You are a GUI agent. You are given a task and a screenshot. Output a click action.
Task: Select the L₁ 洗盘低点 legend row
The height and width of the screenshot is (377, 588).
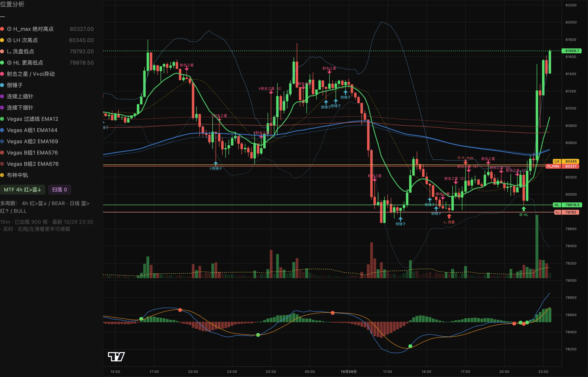point(47,51)
